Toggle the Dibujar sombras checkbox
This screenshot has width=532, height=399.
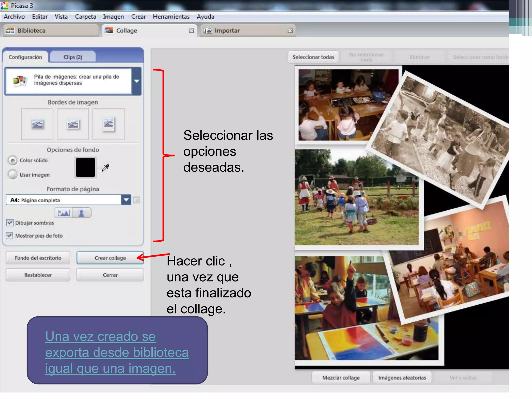[x=10, y=223]
